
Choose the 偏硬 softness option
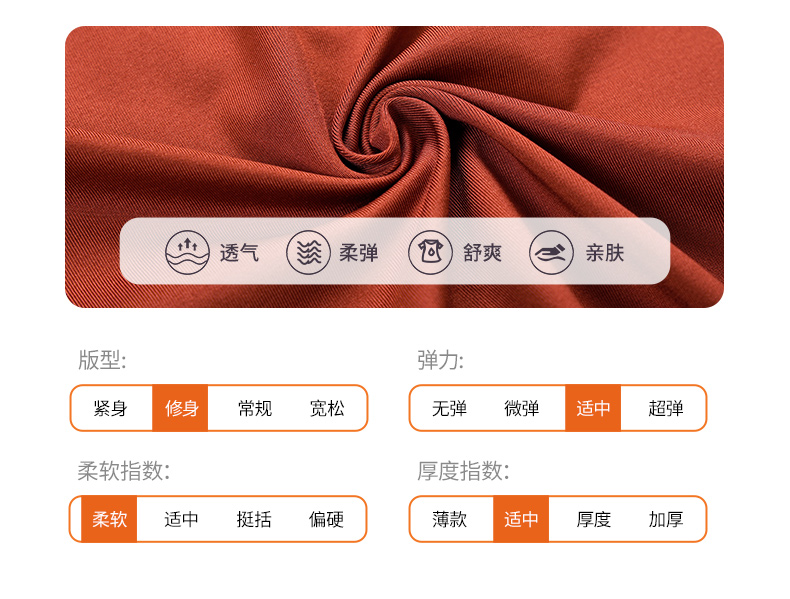coord(326,519)
